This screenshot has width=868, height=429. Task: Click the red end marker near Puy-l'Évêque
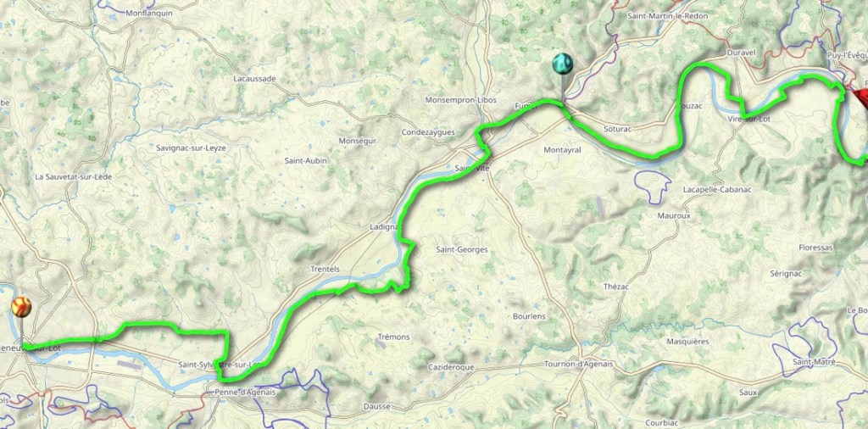click(x=862, y=99)
